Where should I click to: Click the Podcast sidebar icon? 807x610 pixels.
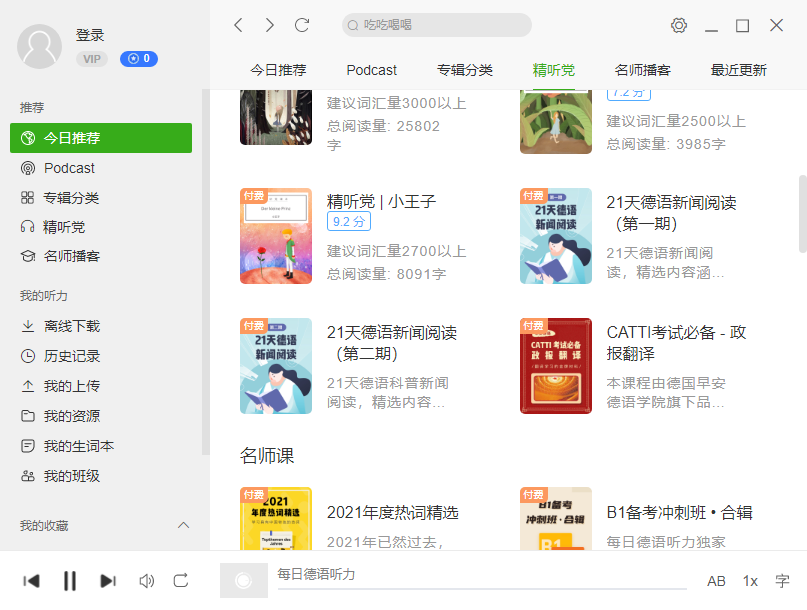(28, 168)
